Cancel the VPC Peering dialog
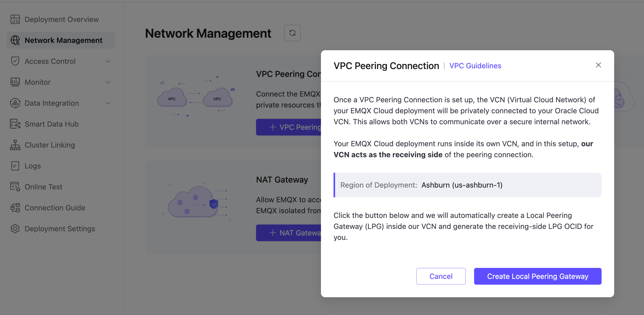644x315 pixels. pyautogui.click(x=441, y=276)
